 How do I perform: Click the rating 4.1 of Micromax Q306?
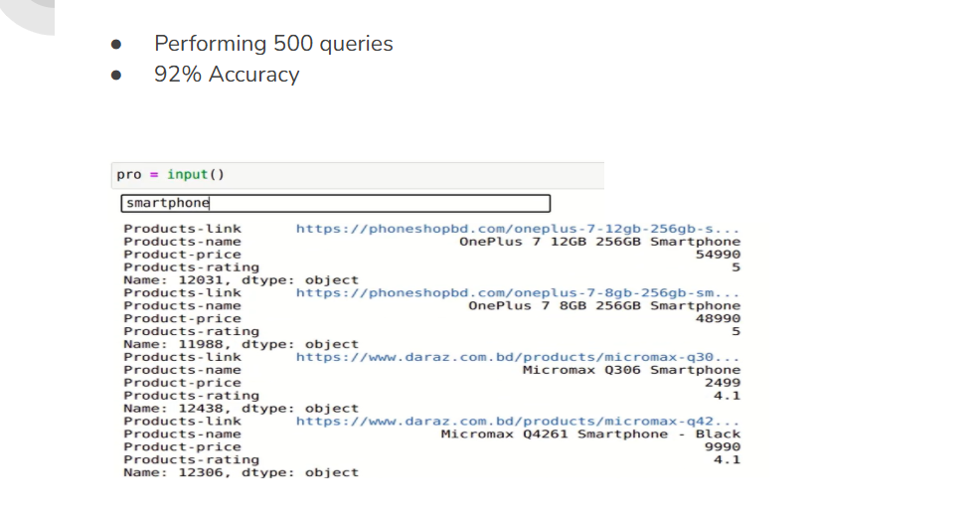pos(727,396)
